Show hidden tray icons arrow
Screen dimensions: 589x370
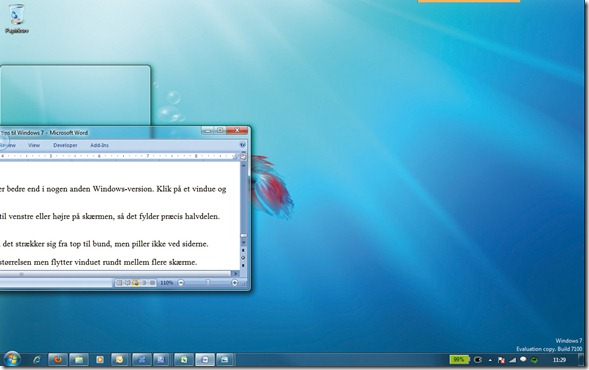tap(490, 360)
